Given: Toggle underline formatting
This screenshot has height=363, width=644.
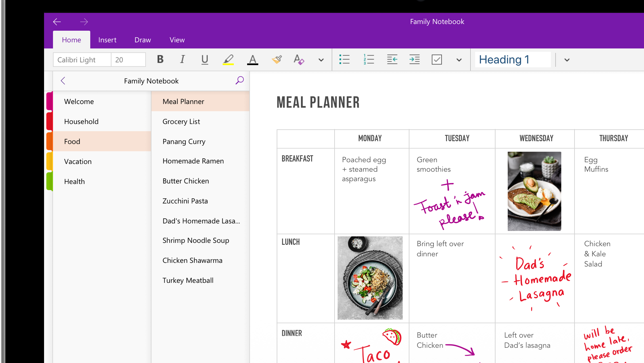Looking at the screenshot, I should [x=205, y=60].
